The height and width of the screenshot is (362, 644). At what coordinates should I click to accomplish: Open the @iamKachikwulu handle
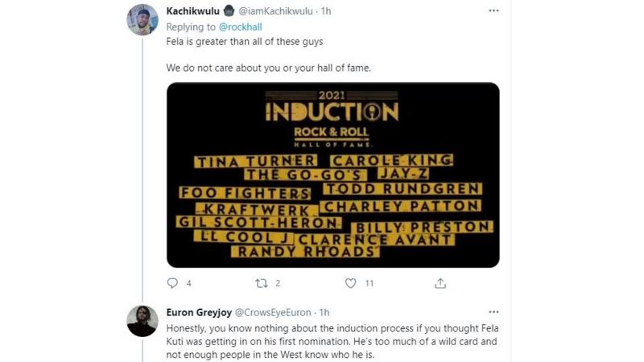tap(273, 11)
